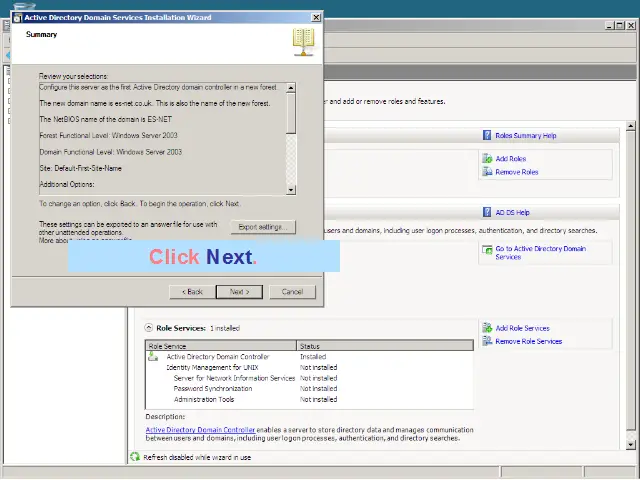The height and width of the screenshot is (480, 640).
Task: Click the Site Default-First-Site-Name line
Action: (x=80, y=168)
